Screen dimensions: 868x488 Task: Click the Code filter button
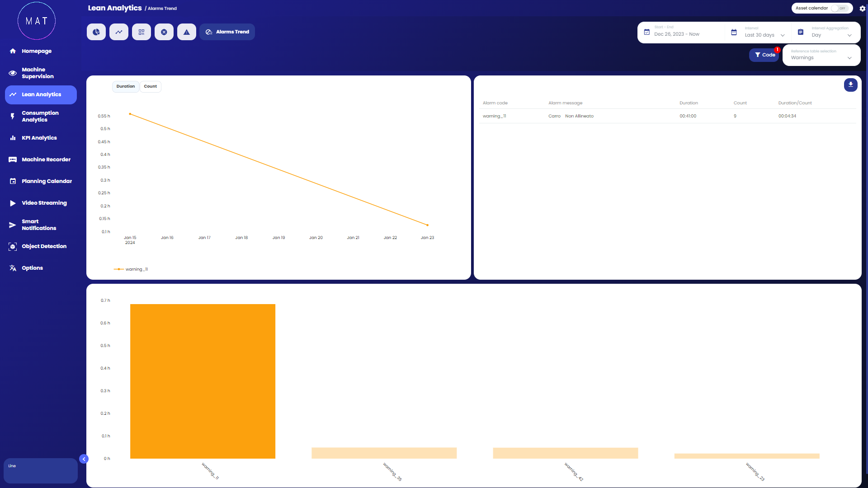[x=764, y=55]
